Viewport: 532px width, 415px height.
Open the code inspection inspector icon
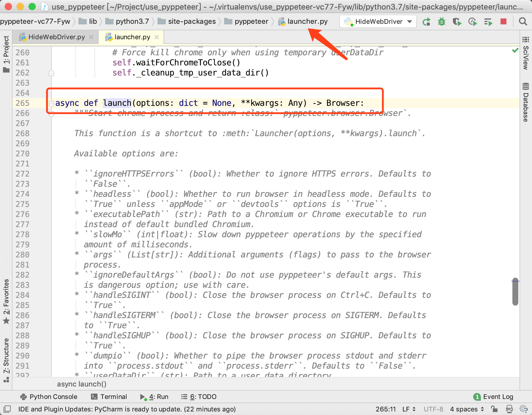[x=509, y=409]
